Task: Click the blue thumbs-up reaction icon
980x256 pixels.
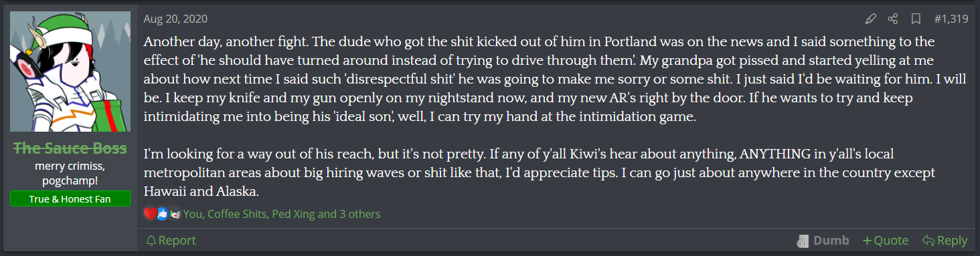Action: (163, 214)
